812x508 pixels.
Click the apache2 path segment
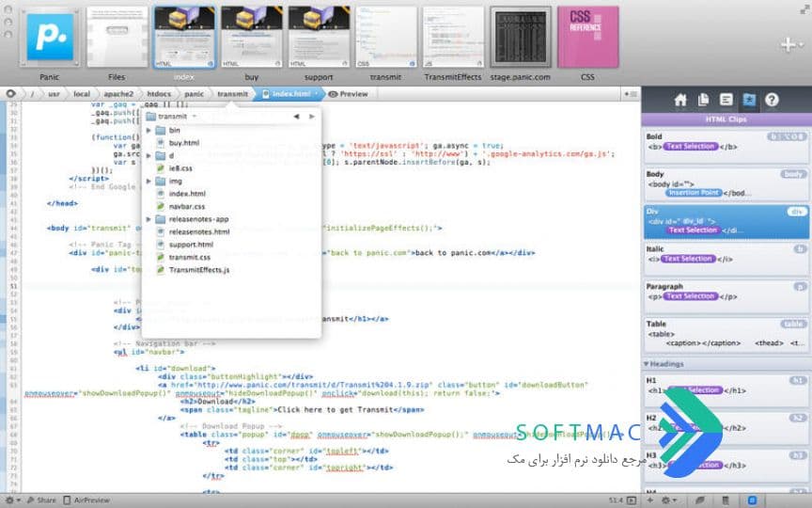click(x=118, y=94)
